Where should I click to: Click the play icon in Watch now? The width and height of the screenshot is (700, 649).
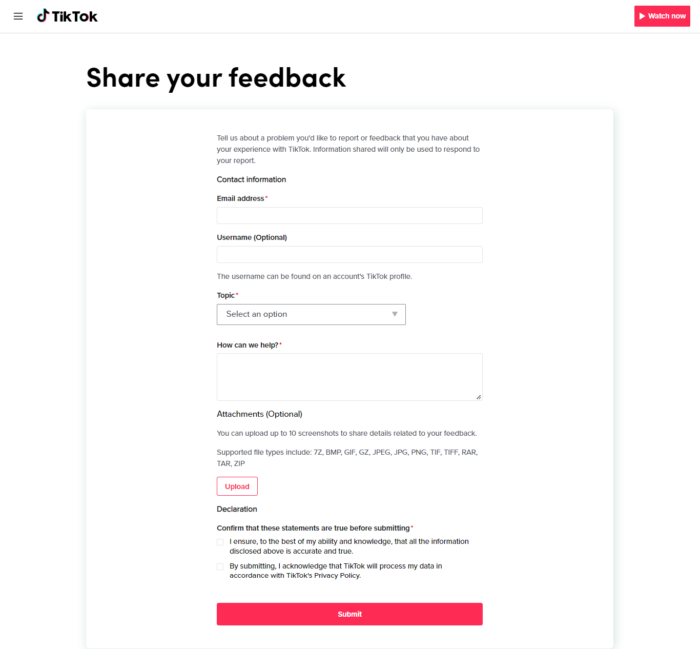[642, 16]
